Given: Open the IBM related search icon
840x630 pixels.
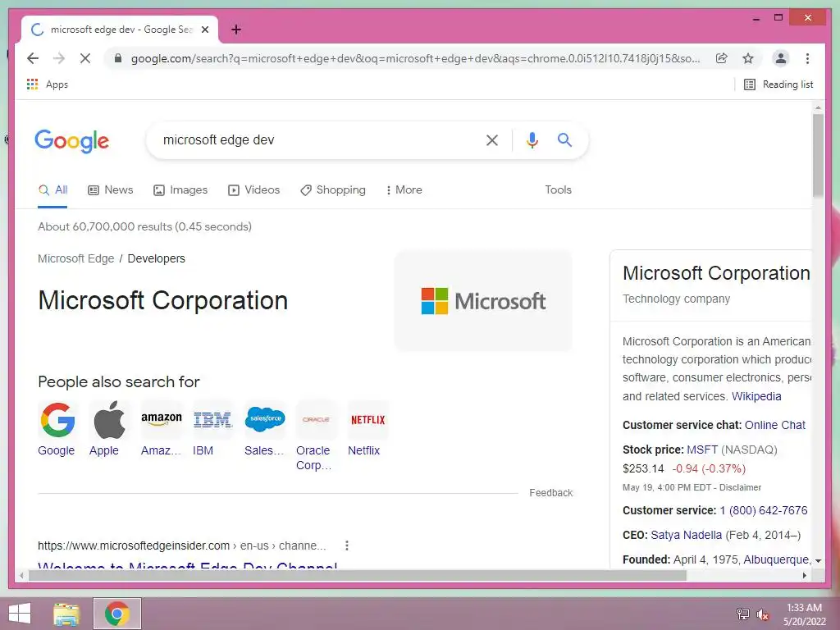Looking at the screenshot, I should coord(212,420).
